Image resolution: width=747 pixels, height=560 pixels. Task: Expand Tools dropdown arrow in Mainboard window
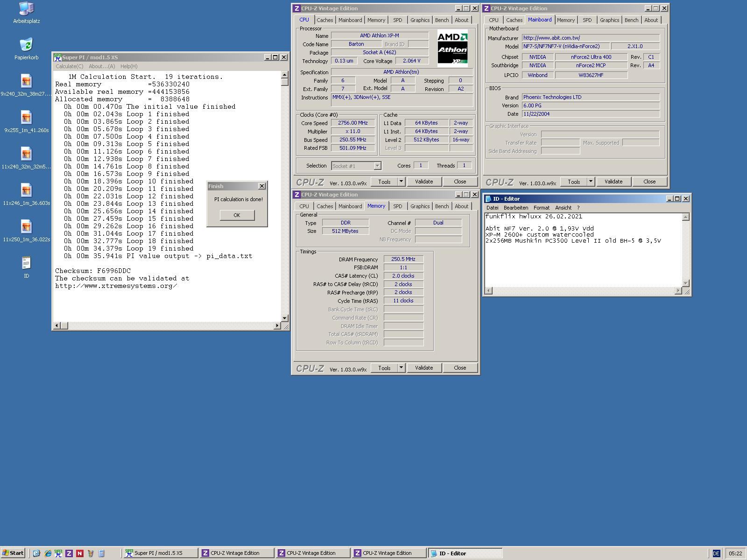tap(591, 182)
